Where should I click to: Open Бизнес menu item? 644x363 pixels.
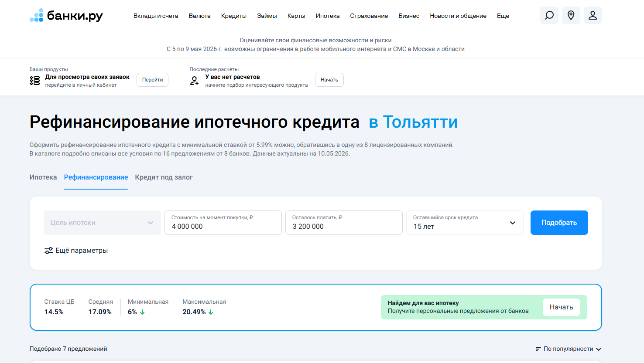pyautogui.click(x=409, y=16)
